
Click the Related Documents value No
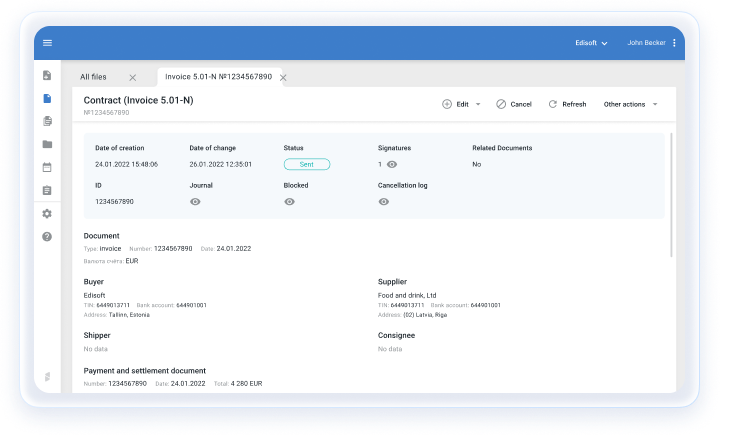476,165
